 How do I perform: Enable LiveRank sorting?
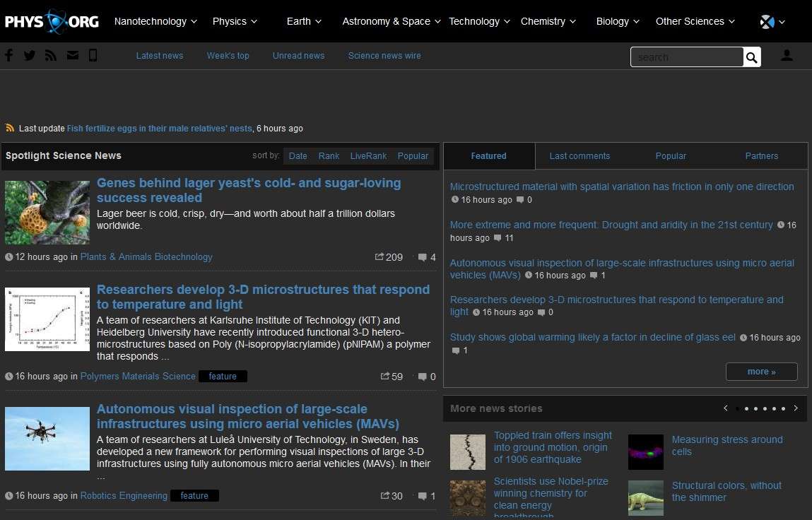click(368, 155)
